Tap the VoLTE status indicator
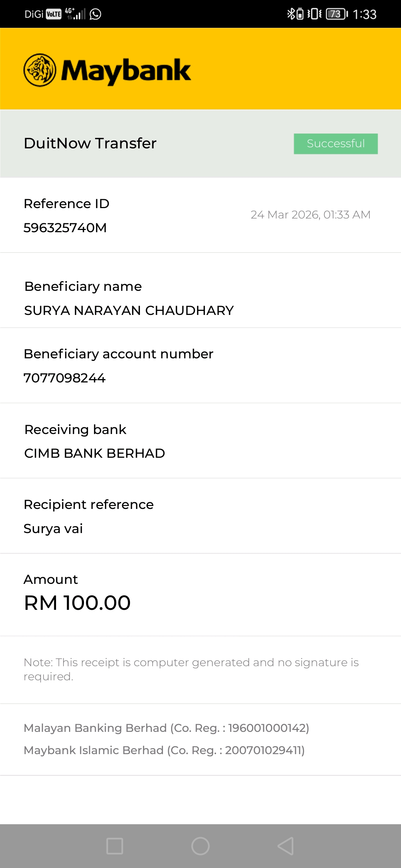This screenshot has width=401, height=868. (x=53, y=14)
